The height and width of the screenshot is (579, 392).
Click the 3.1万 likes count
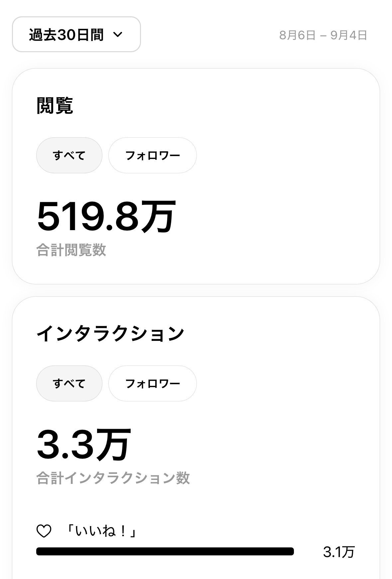point(339,552)
